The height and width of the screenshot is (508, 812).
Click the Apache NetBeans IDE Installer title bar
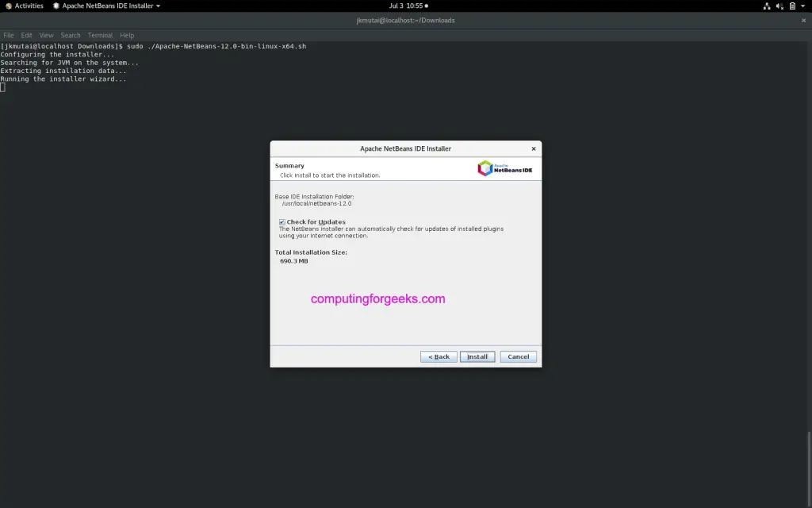tap(405, 148)
